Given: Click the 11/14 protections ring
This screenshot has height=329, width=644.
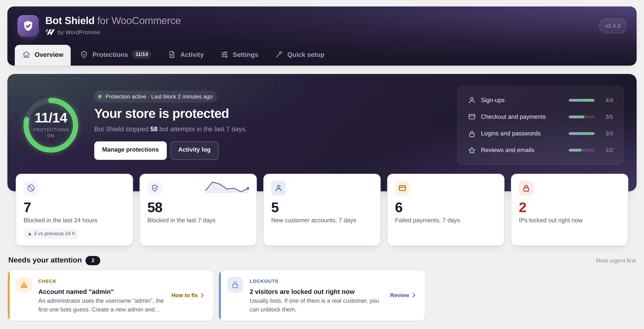Looking at the screenshot, I should pyautogui.click(x=51, y=125).
